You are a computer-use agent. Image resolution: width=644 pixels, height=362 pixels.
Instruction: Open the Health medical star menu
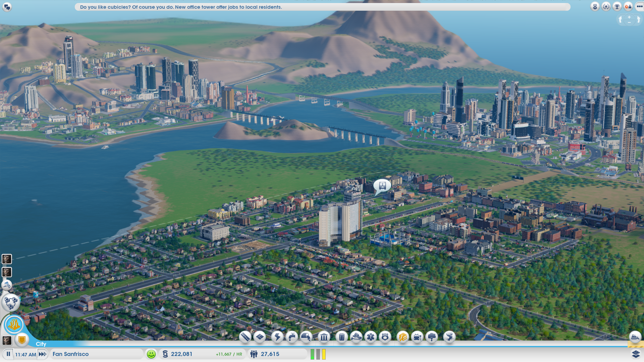pyautogui.click(x=371, y=337)
